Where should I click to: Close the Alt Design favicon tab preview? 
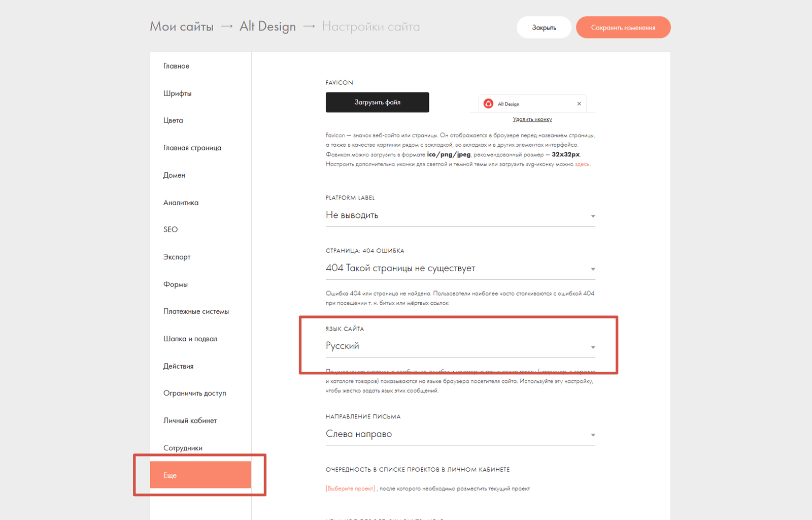(x=579, y=104)
